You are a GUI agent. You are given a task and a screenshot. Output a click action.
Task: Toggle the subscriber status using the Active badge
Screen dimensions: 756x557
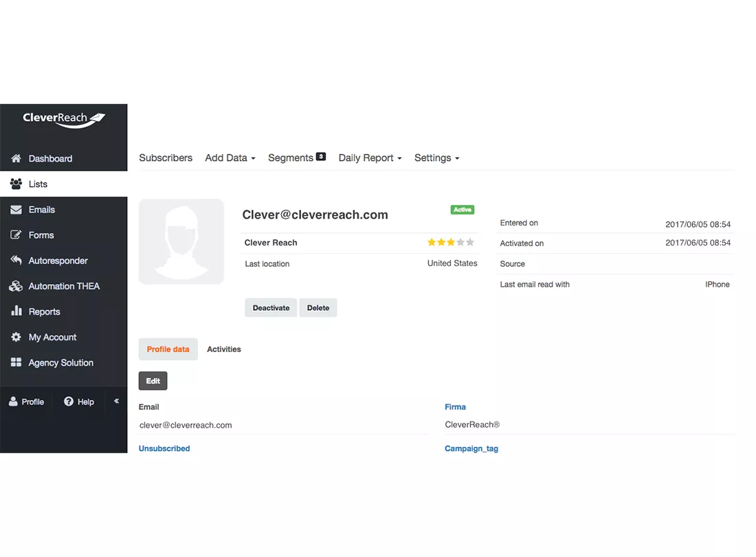(x=462, y=210)
